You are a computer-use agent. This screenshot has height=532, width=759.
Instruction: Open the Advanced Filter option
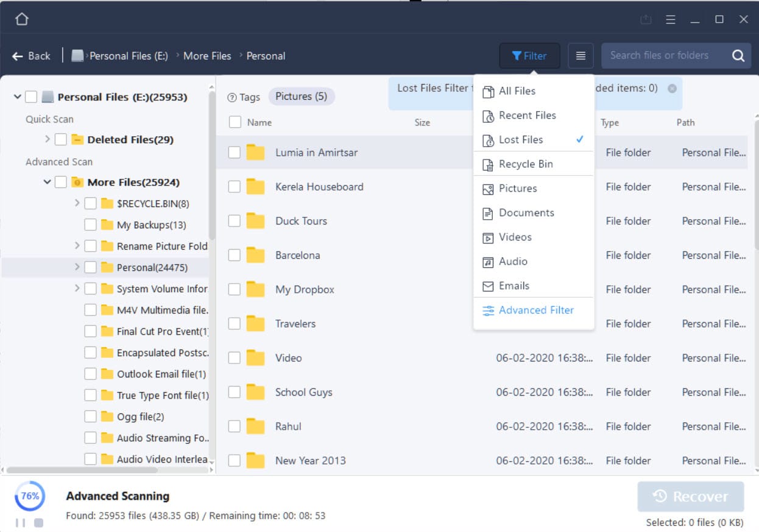point(536,310)
